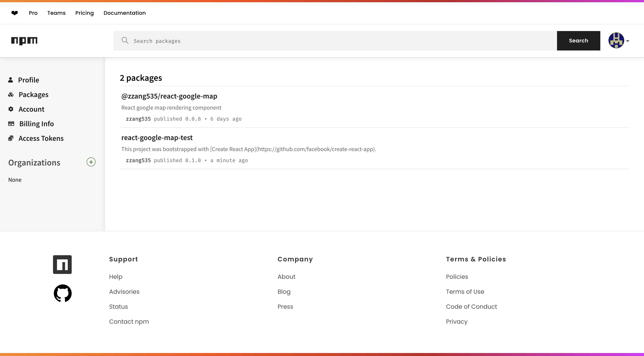This screenshot has width=644, height=356.
Task: Click the coins icon beside Access Tokens
Action: pyautogui.click(x=11, y=138)
